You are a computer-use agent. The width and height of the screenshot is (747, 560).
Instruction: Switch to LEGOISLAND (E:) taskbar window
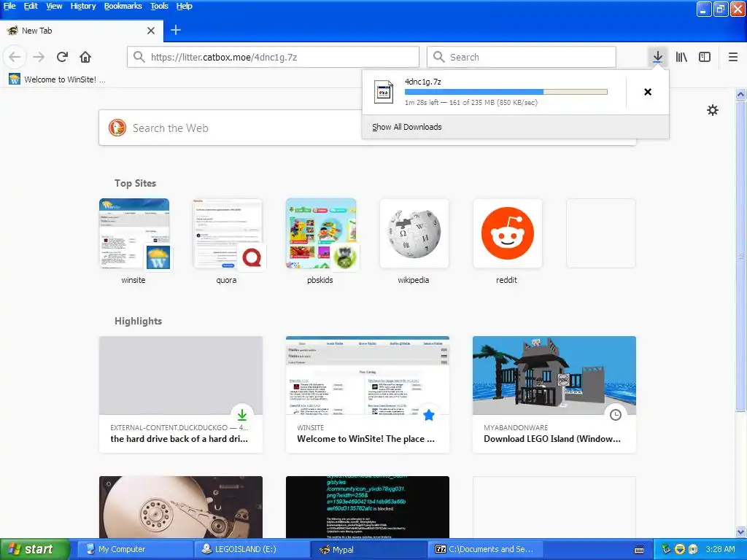click(252, 550)
